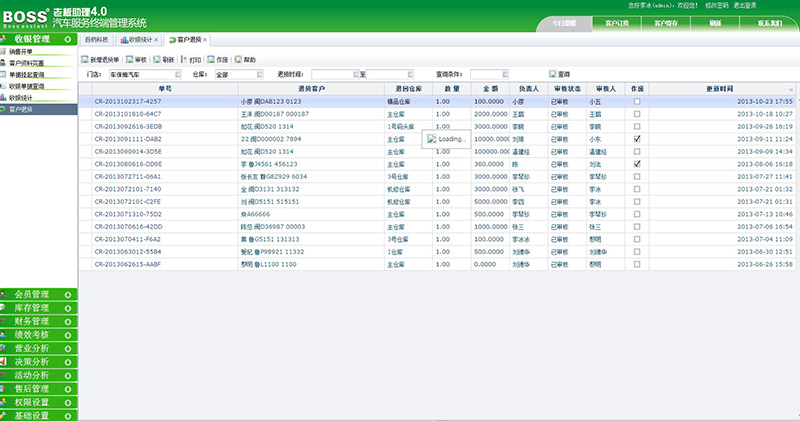This screenshot has height=421, width=800.
Task: Open the 退货时间 start date calendar picker
Action: tap(356, 74)
